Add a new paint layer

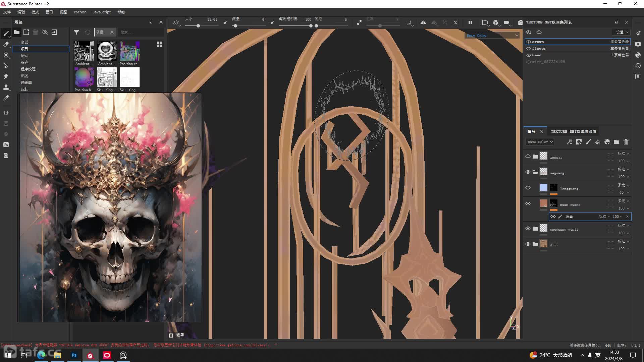pyautogui.click(x=588, y=142)
